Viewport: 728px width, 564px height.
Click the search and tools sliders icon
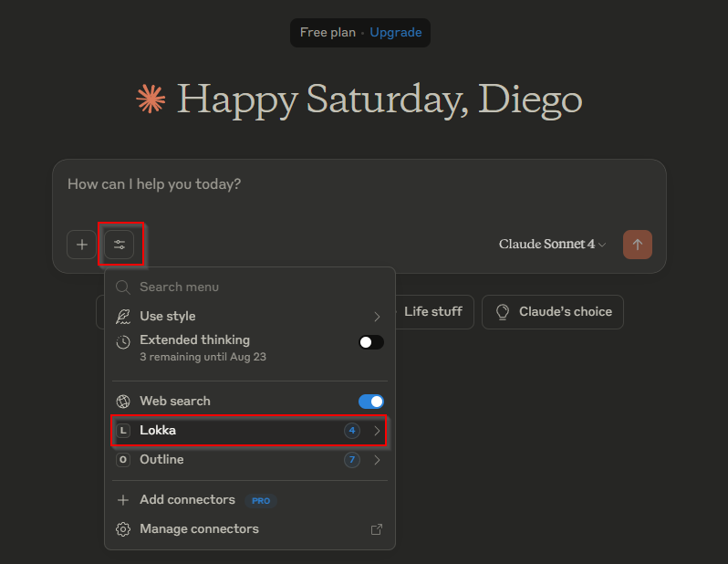pyautogui.click(x=120, y=245)
